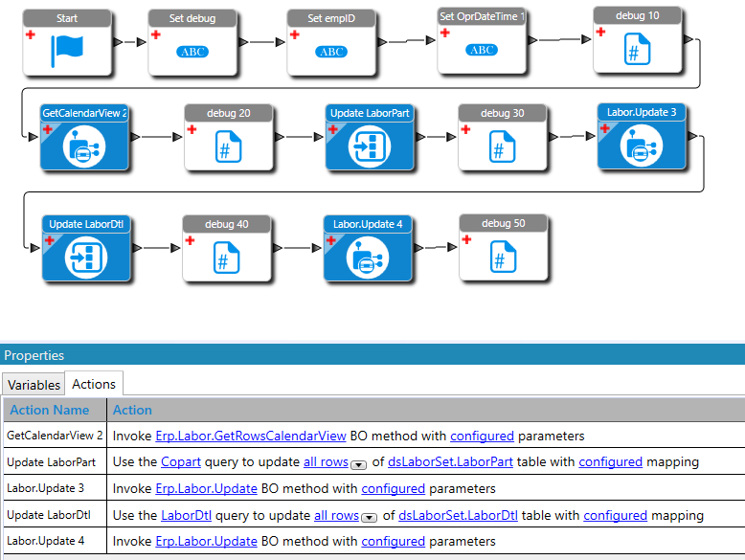Switch to the Actions tab
The image size is (745, 560).
point(94,384)
